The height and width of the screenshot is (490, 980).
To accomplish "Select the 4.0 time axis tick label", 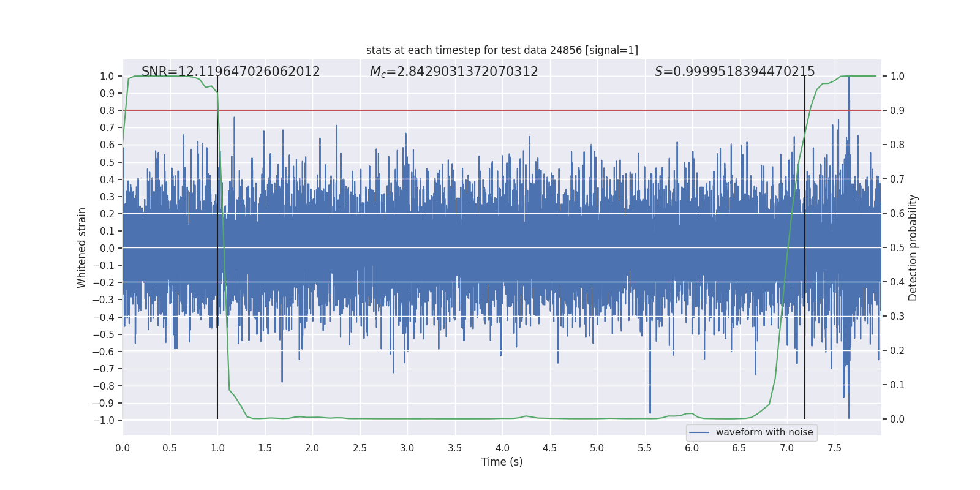I will 502,448.
